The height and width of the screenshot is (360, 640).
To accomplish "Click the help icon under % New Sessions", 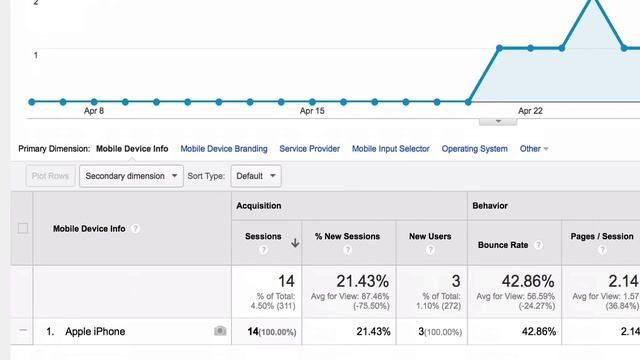I will (x=347, y=250).
